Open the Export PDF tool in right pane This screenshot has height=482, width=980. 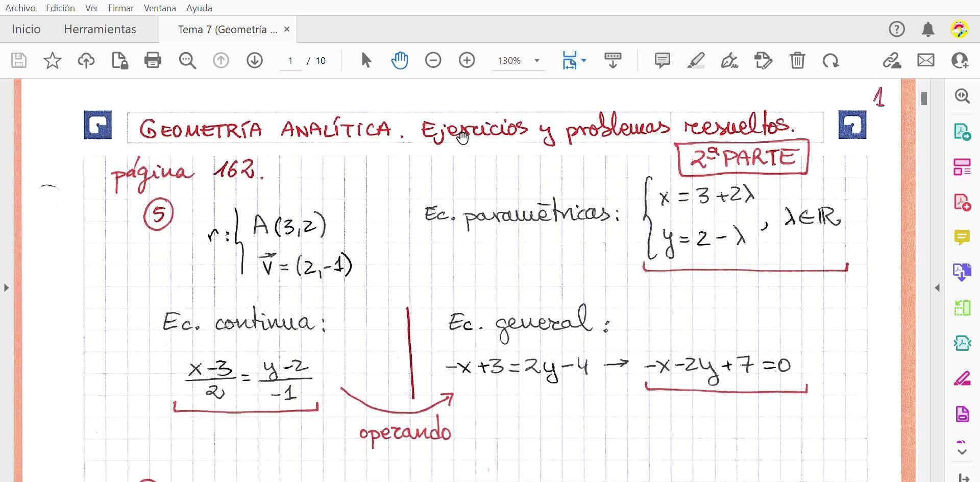tap(962, 132)
